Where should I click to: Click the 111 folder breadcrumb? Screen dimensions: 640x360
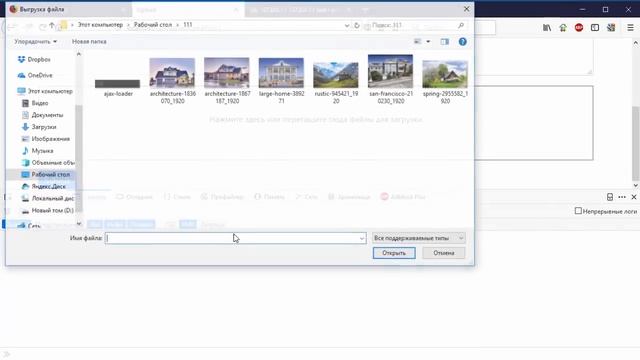pos(188,25)
